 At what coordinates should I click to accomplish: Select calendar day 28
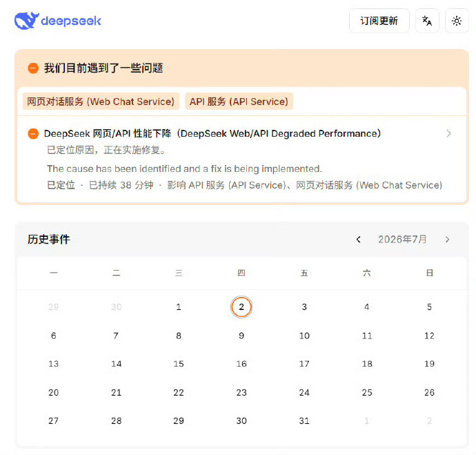(117, 420)
